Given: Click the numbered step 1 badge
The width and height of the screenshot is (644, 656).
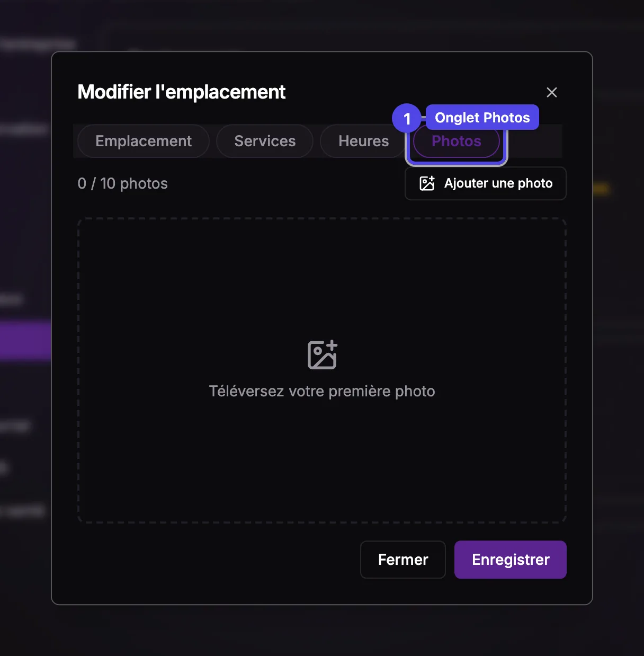Looking at the screenshot, I should click(407, 118).
